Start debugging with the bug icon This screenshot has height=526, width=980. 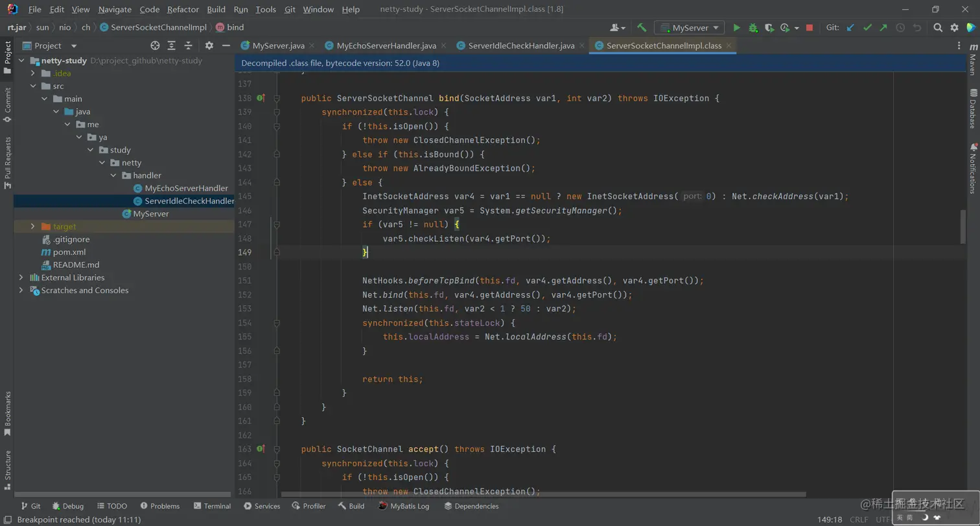(x=752, y=28)
